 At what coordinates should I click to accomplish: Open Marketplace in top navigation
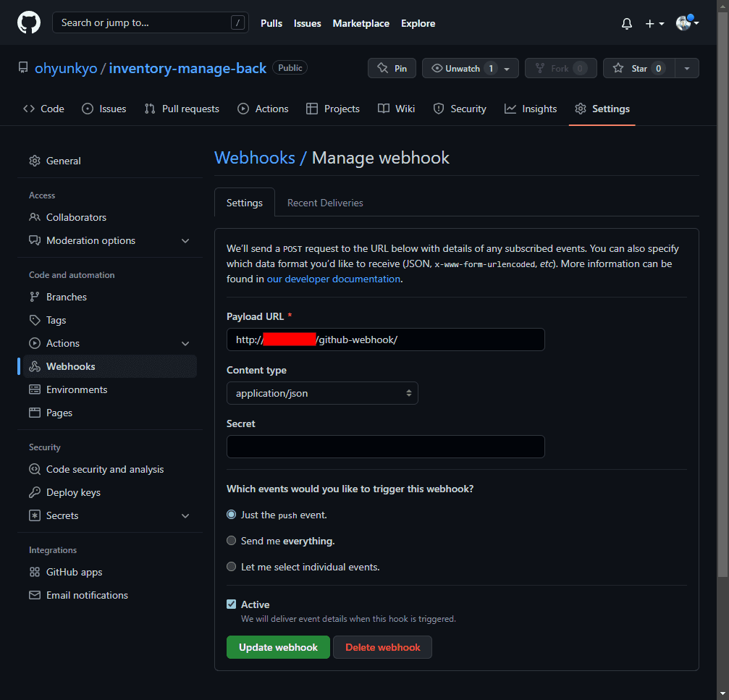pyautogui.click(x=361, y=23)
